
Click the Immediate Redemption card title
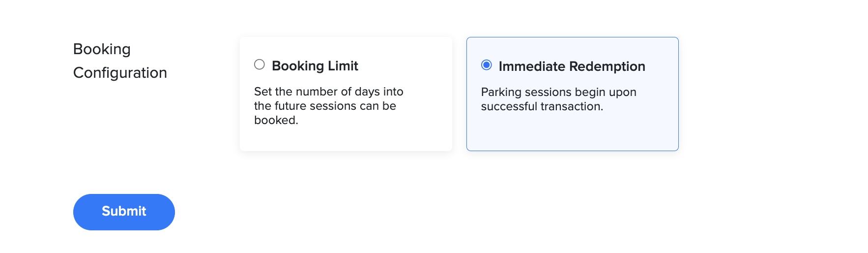point(572,66)
